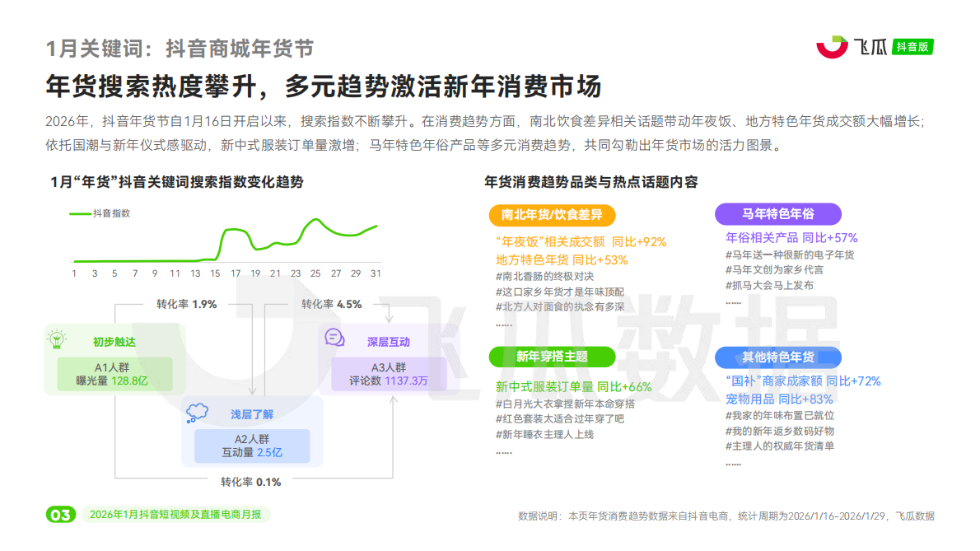
Task: Click hashtag #这口家乡年货才是年味顶配
Action: 559,292
